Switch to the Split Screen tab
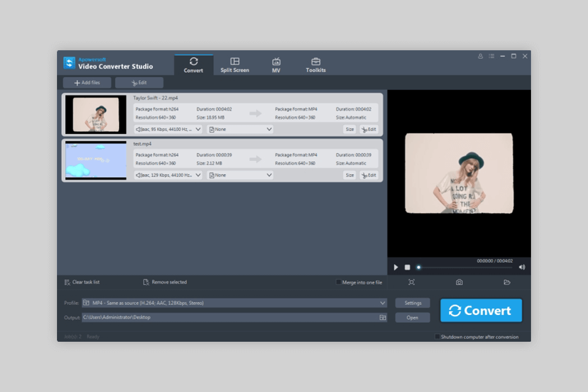 click(235, 65)
